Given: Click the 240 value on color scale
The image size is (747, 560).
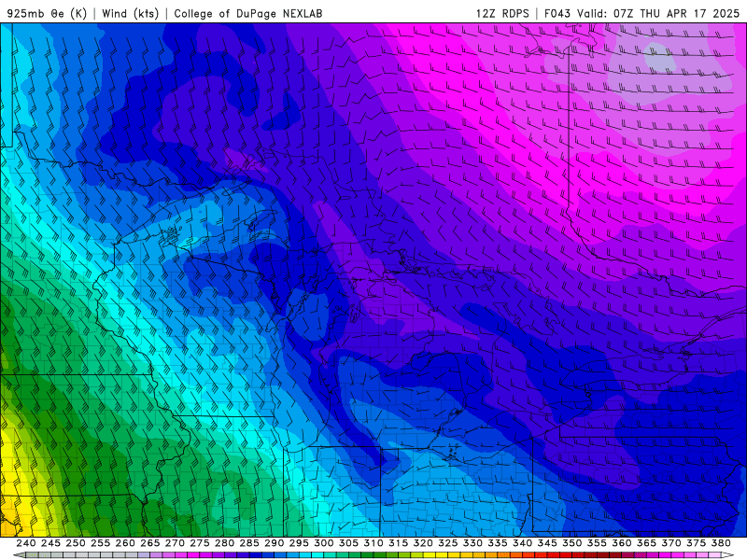Looking at the screenshot, I should [26, 543].
